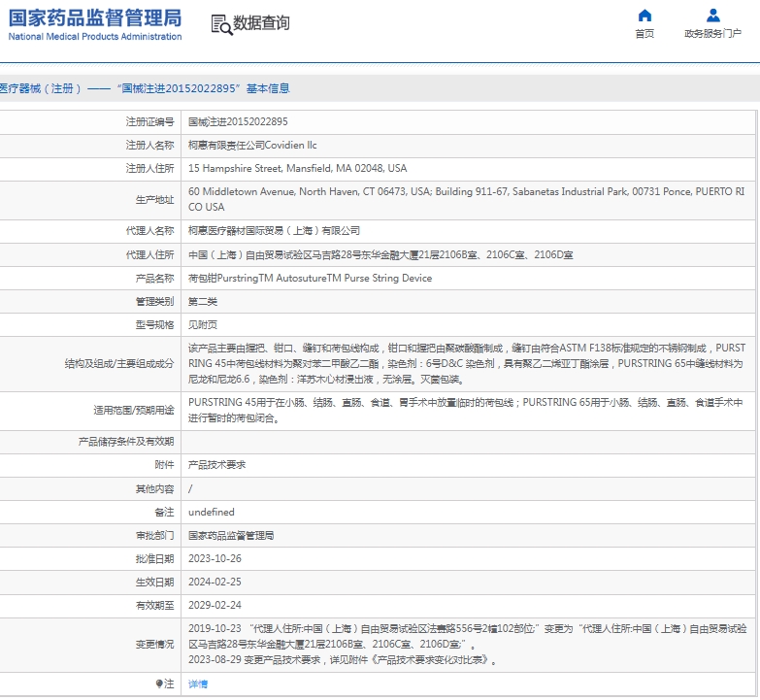Click the 数据查询 heading text
760x700 pixels.
click(x=261, y=22)
